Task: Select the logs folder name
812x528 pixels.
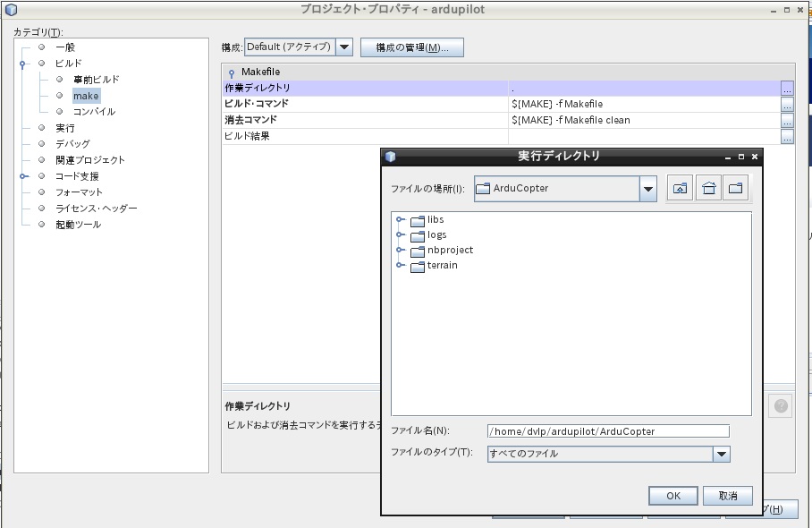Action: pos(436,234)
